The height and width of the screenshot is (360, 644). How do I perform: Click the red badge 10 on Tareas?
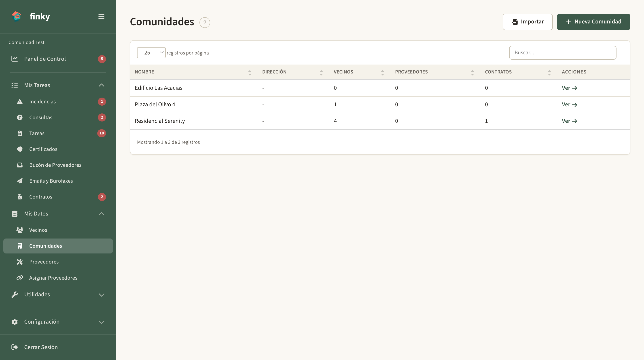coord(102,133)
